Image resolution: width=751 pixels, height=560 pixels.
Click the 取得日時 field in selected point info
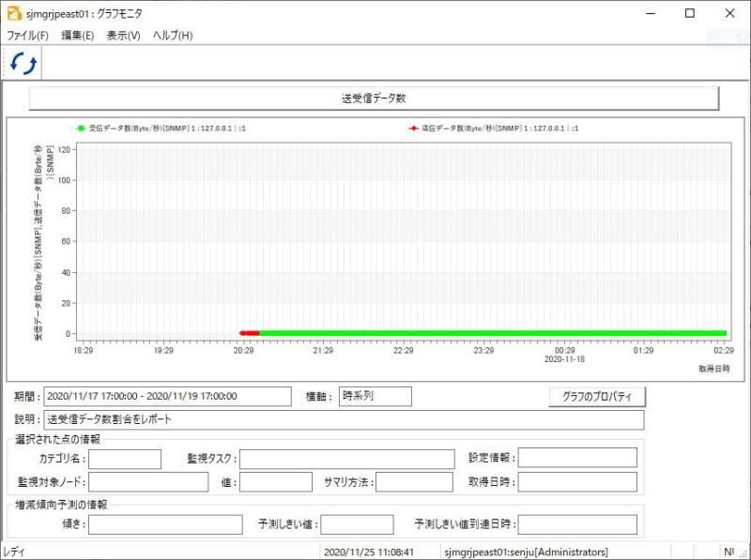tap(577, 482)
